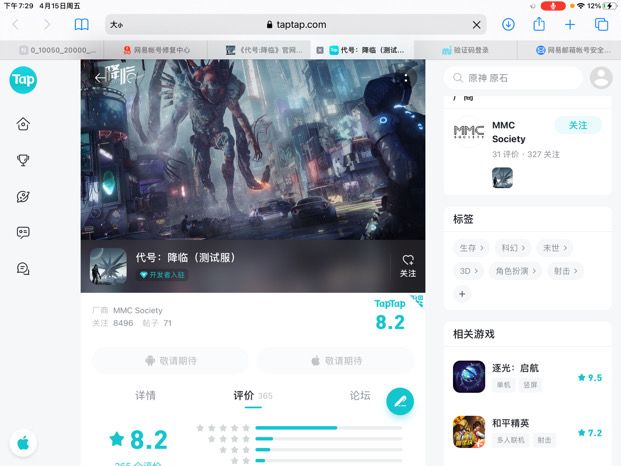Switch to the 0_10050_20000 tab
621x466 pixels.
tap(52, 50)
